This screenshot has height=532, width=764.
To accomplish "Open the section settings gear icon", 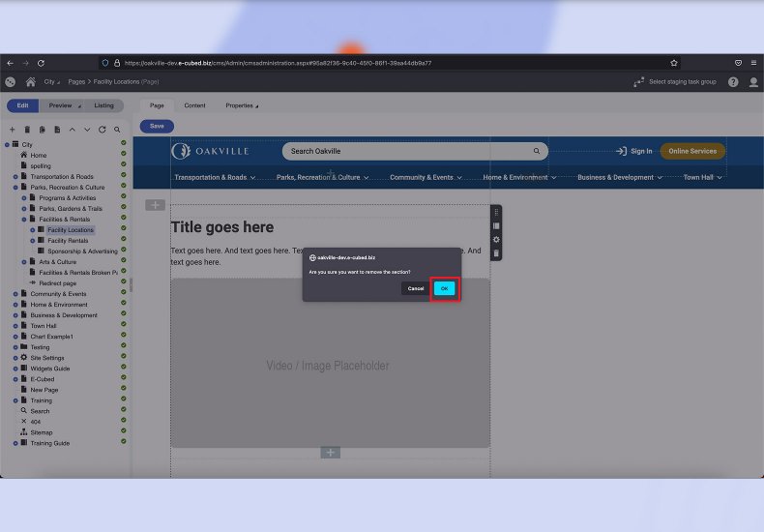I will click(496, 239).
